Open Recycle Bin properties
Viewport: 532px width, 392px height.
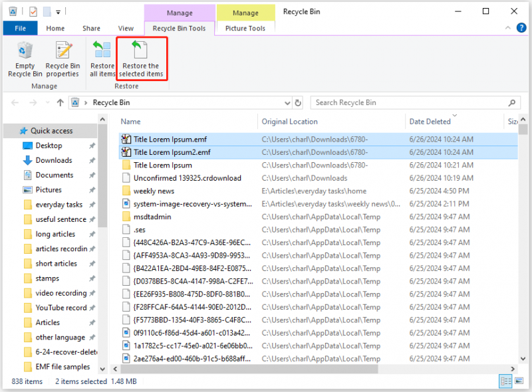pos(63,59)
